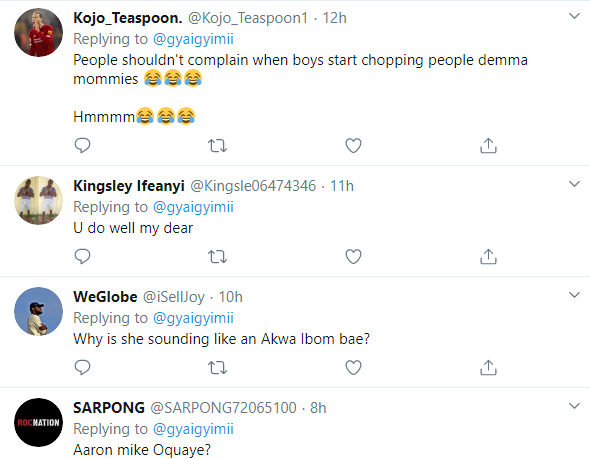Expand the SARPONG tweet options chevron

574,406
